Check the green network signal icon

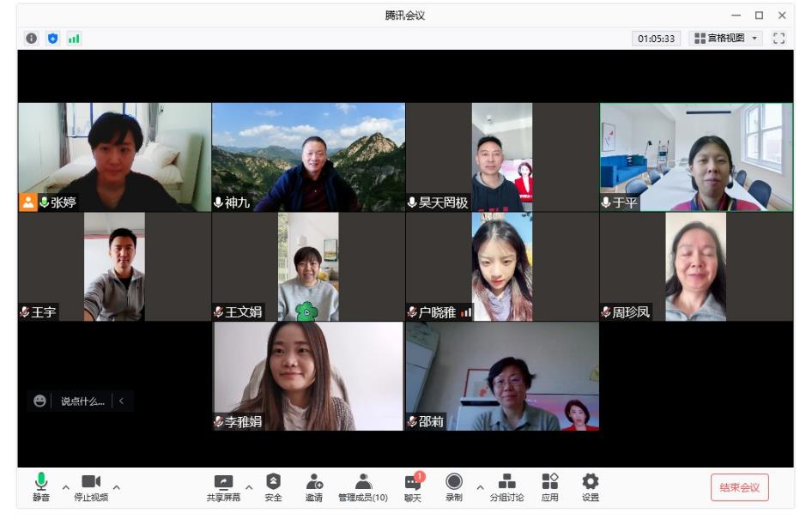74,39
